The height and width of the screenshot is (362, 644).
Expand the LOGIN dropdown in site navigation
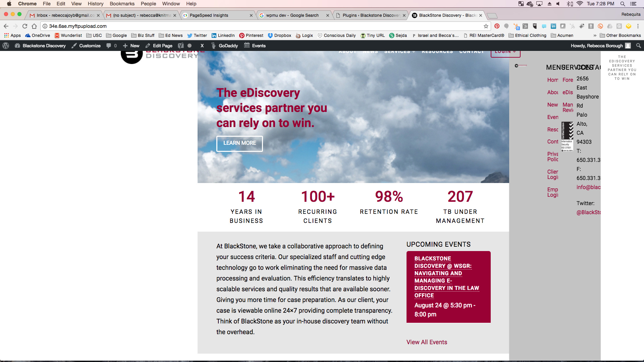coord(505,52)
